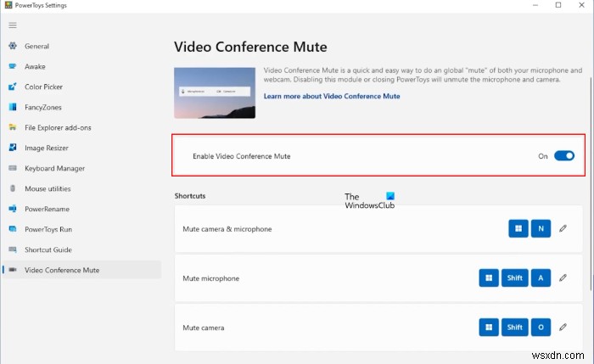Click the Awake coffee cup icon
The width and height of the screenshot is (594, 364).
click(x=13, y=66)
